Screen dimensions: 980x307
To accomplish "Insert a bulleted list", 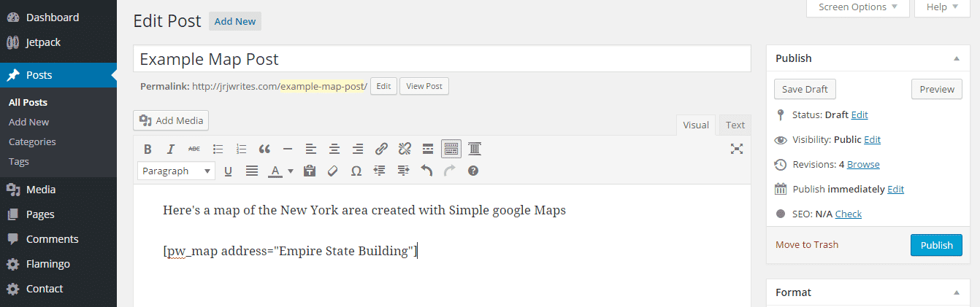I will point(218,149).
